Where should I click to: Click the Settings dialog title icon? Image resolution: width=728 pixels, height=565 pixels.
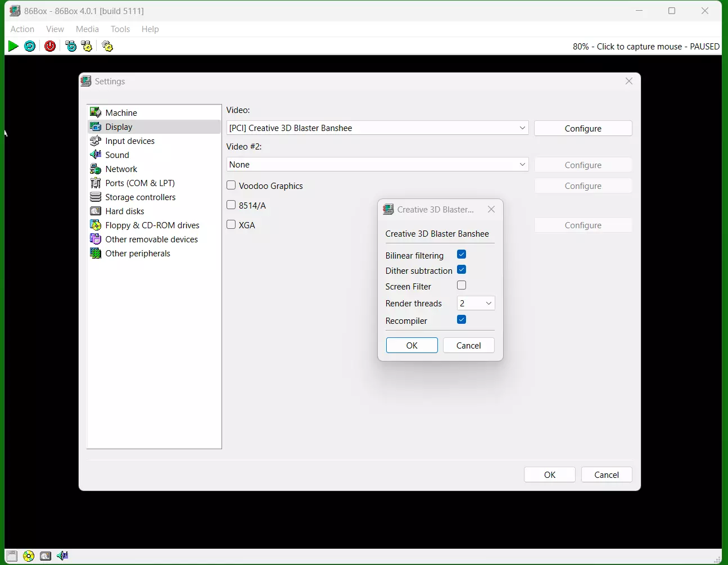[86, 81]
